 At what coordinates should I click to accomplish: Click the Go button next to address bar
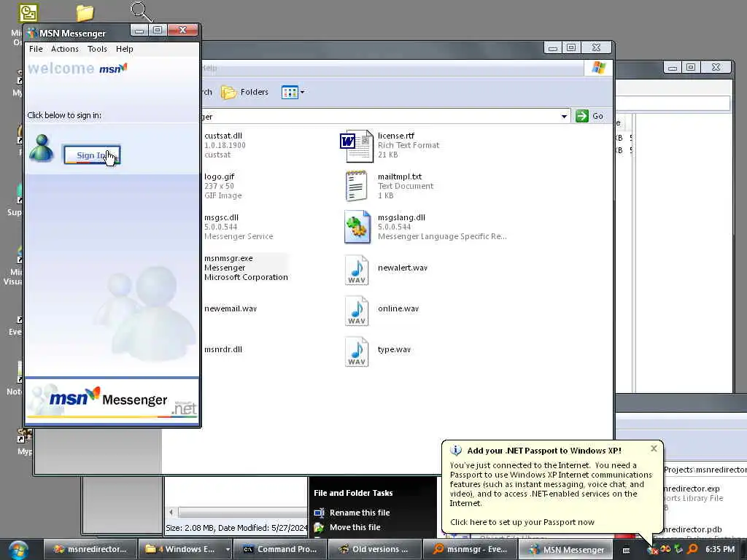[x=589, y=116]
